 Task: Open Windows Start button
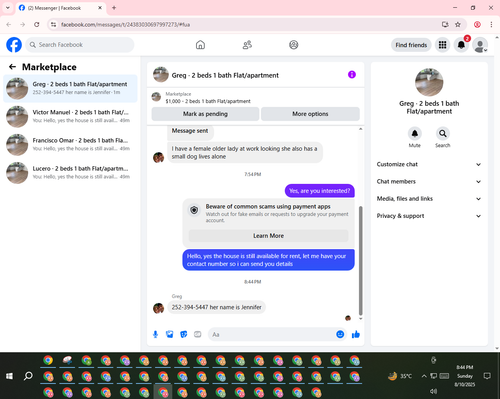tap(9, 376)
